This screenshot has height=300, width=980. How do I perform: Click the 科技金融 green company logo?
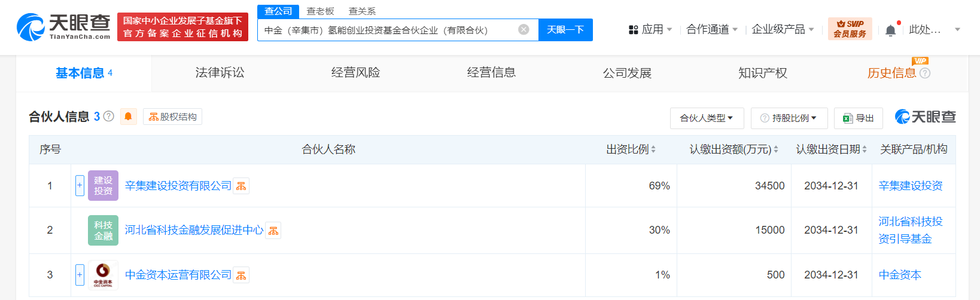103,230
